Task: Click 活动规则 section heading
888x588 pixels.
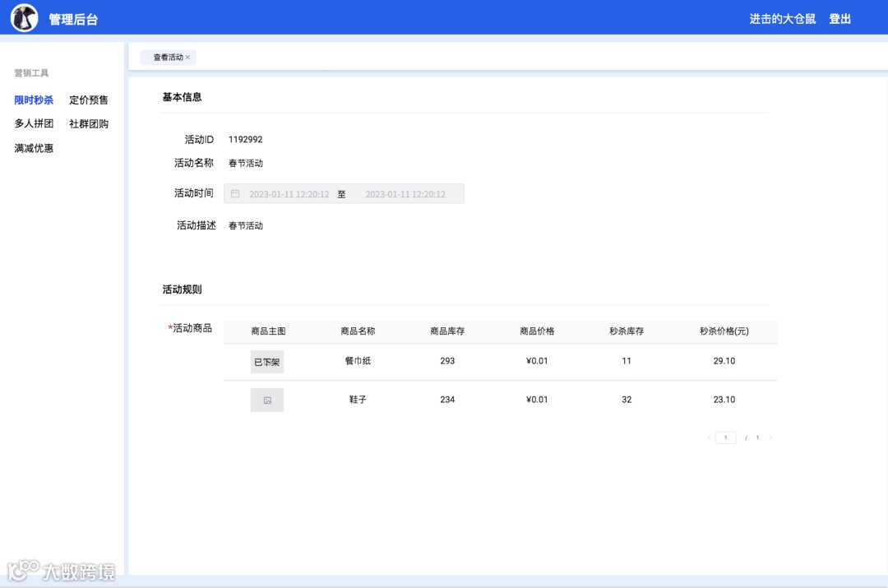Action: 182,289
